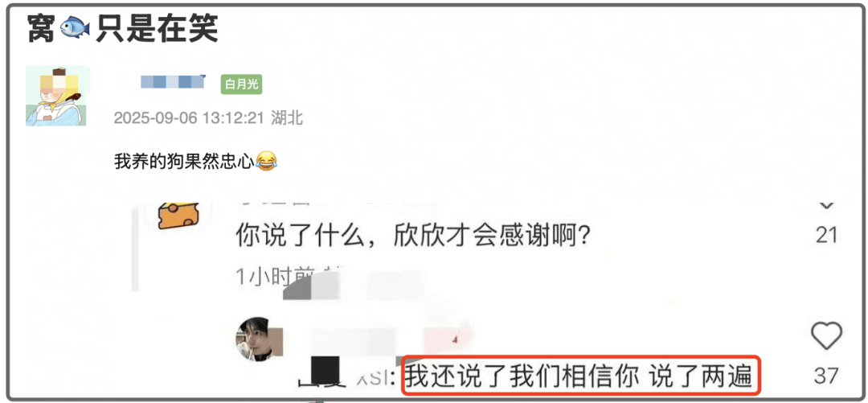Expand the chevron above the 21 count
Viewport: 868px width, 403px height.
[x=826, y=205]
